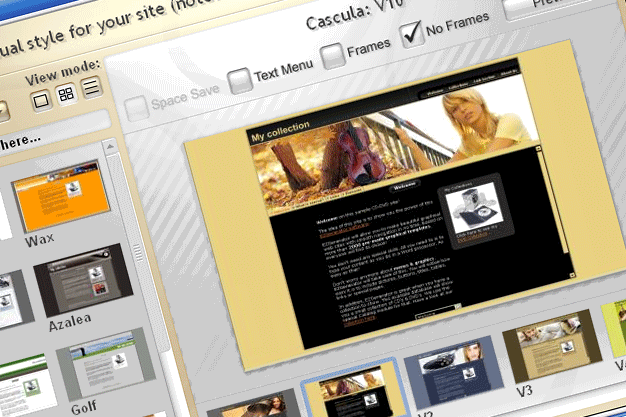Screen dimensions: 626x417
Task: Choose the Golf template thumbnail
Action: pyautogui.click(x=106, y=364)
